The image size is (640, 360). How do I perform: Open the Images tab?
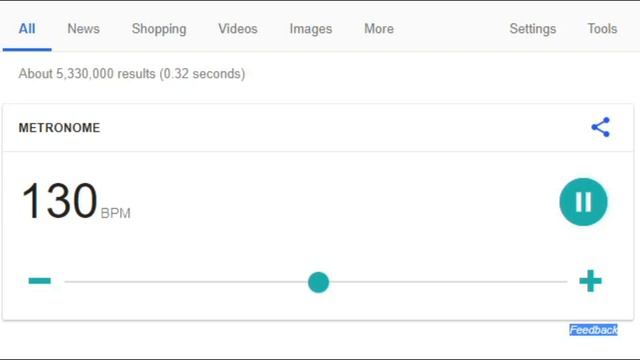[311, 29]
